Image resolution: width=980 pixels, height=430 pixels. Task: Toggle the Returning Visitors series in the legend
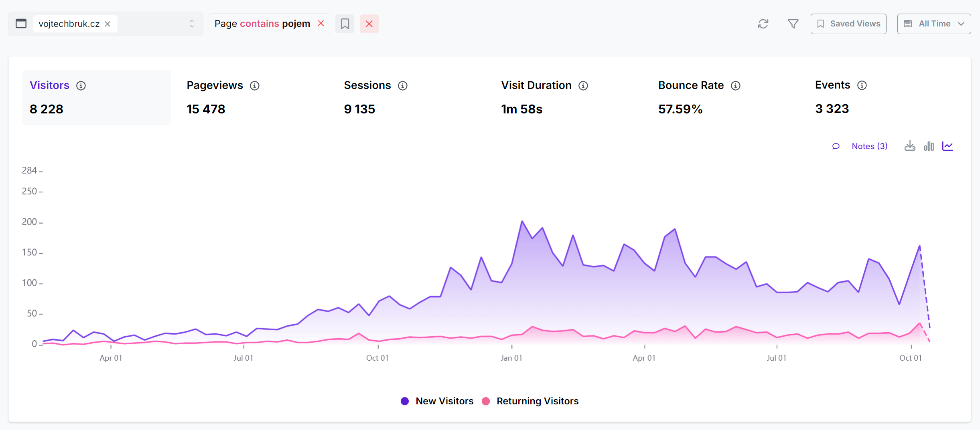click(x=530, y=401)
